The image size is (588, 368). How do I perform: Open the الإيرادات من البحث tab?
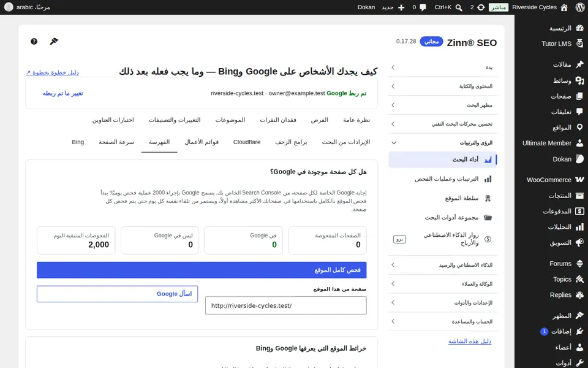[345, 142]
